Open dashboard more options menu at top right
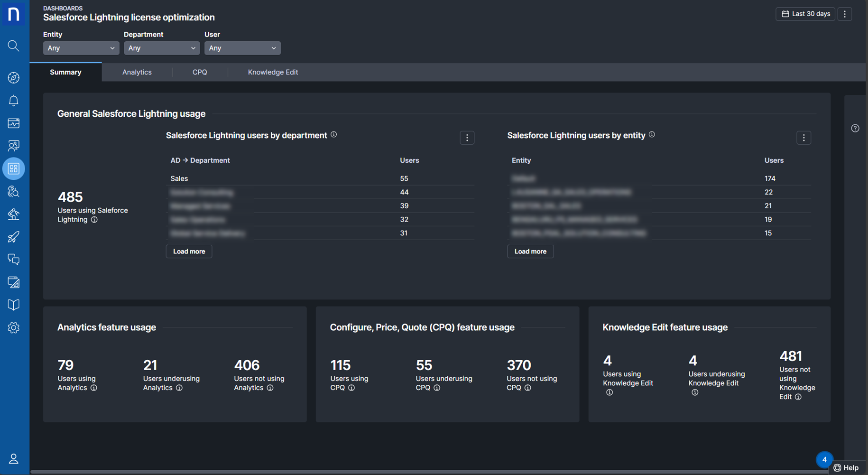The height and width of the screenshot is (475, 868). [845, 14]
